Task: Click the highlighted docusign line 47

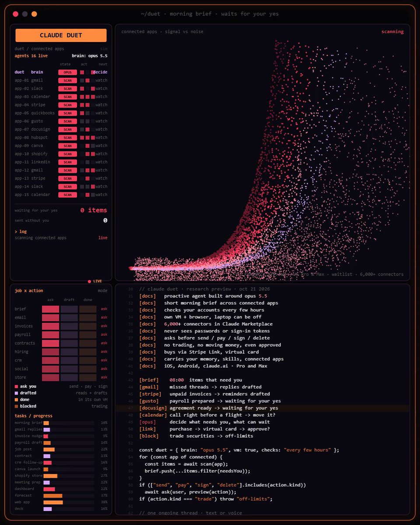Action: click(262, 408)
